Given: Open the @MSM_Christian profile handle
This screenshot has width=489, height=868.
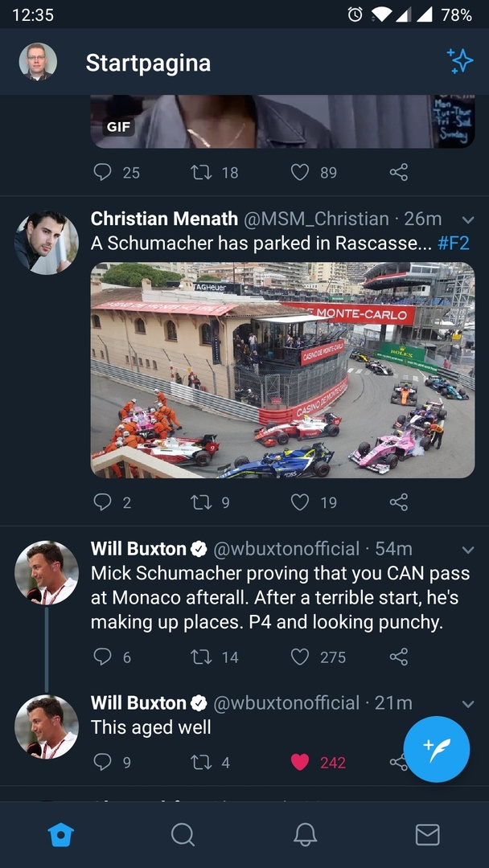Looking at the screenshot, I should click(316, 219).
